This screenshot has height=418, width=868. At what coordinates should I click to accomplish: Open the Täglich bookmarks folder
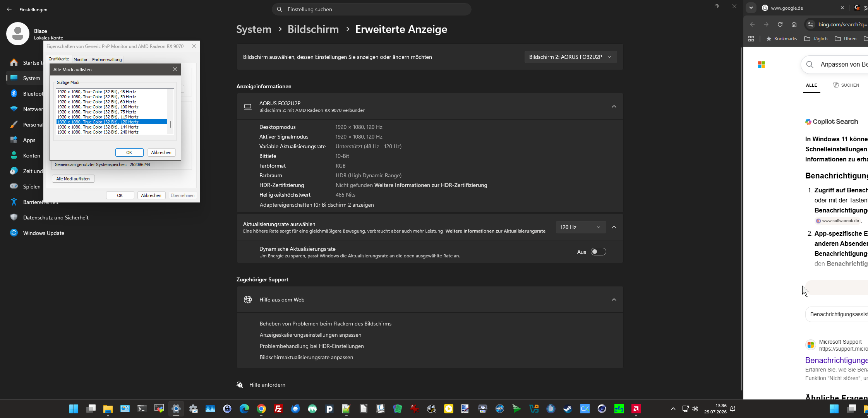816,39
